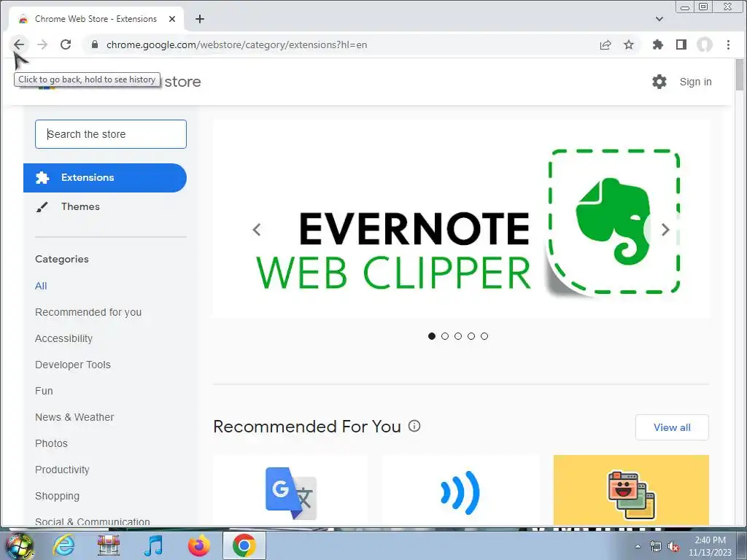The image size is (747, 560).
Task: Show previous carousel slide
Action: 257,230
